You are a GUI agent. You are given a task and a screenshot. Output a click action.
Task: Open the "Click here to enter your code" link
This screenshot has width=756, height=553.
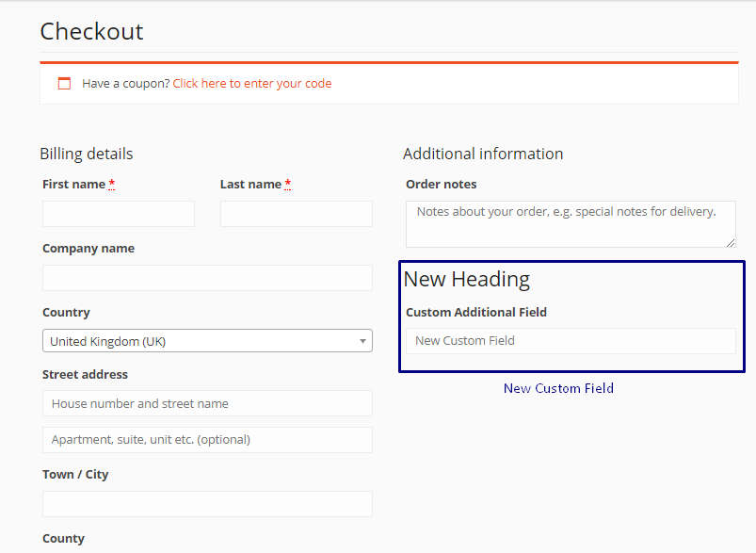point(251,84)
